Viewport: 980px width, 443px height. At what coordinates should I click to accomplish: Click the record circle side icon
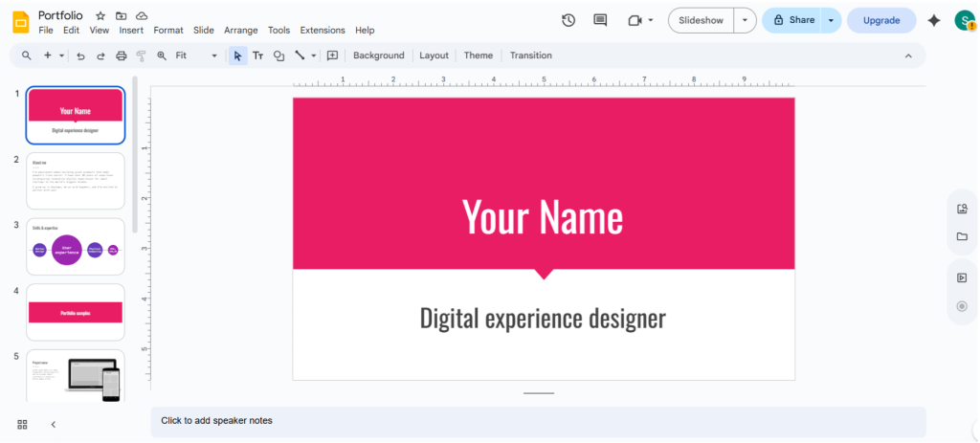[x=963, y=306]
